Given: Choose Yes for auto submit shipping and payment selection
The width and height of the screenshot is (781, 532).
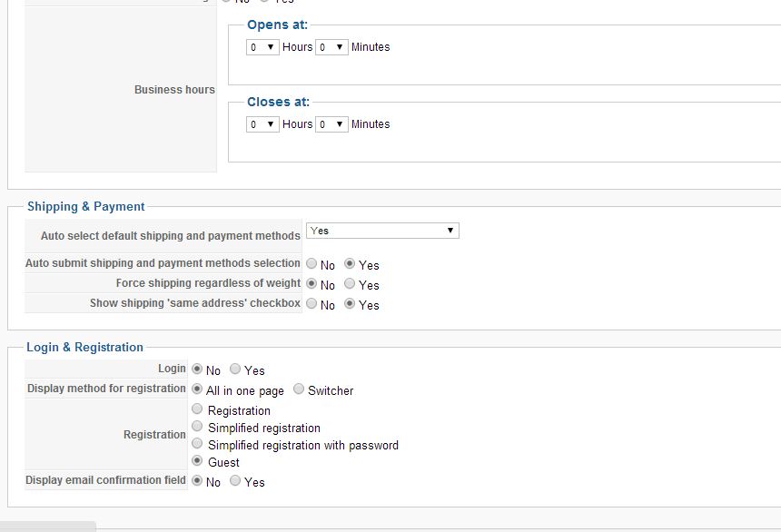Looking at the screenshot, I should coord(350,264).
